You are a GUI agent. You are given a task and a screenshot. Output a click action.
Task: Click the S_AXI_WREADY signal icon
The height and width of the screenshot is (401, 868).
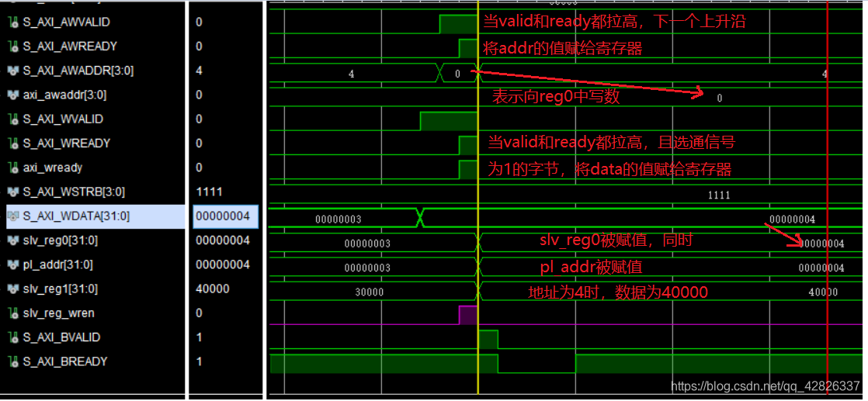click(13, 143)
